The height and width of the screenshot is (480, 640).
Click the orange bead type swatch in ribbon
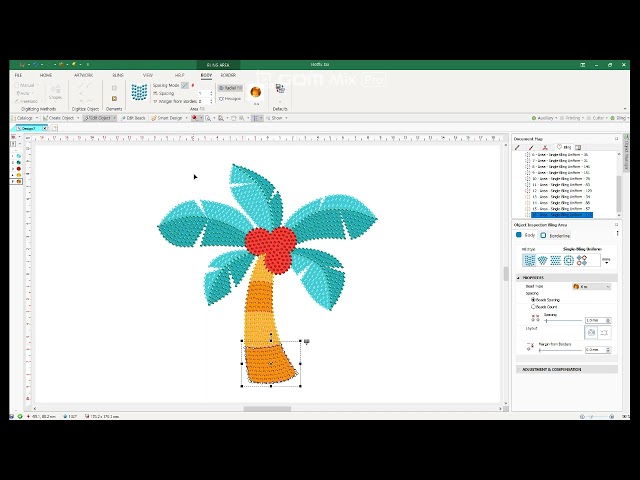[x=256, y=93]
